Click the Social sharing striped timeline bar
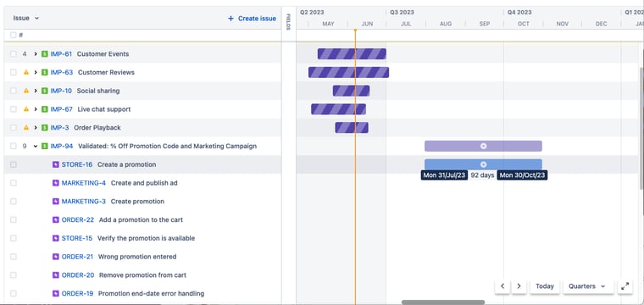This screenshot has height=305, width=644. (x=351, y=91)
